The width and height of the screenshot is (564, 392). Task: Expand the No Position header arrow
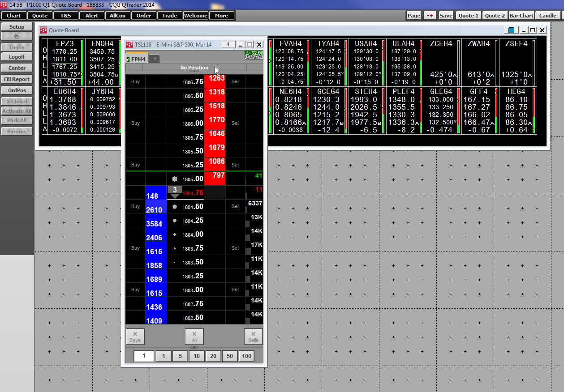194,71
